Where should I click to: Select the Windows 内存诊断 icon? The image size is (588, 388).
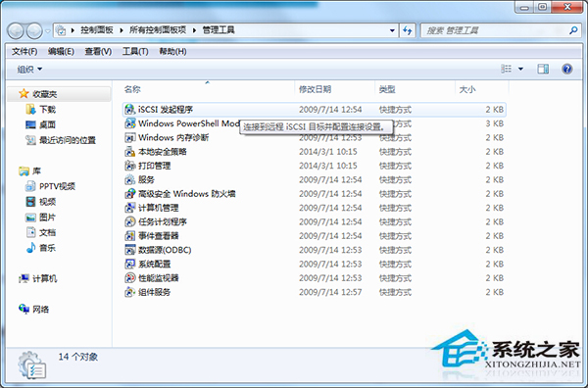coord(129,137)
